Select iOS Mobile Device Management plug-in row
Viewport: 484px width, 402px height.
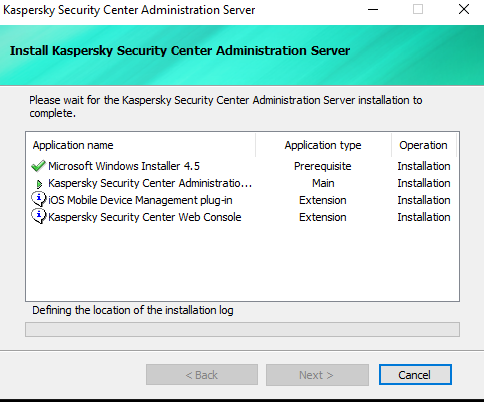click(x=242, y=200)
